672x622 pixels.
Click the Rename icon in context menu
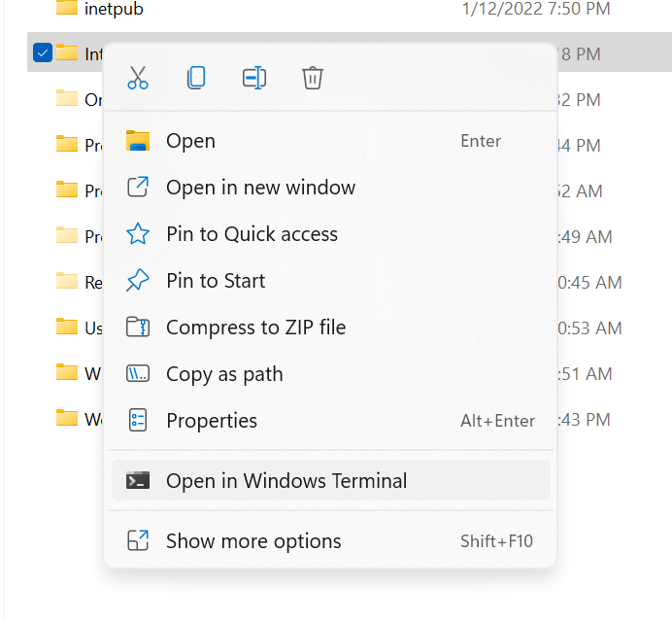pos(254,78)
